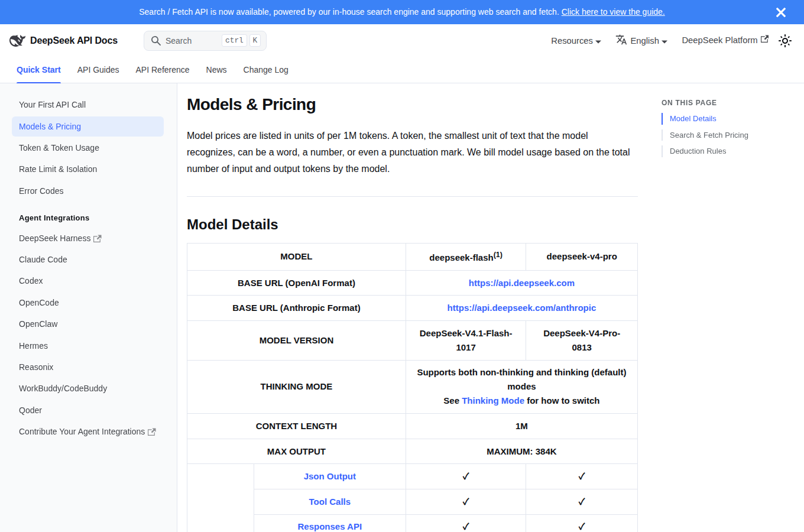The height and width of the screenshot is (532, 804).
Task: Click the language translate icon next to English
Action: (x=621, y=40)
